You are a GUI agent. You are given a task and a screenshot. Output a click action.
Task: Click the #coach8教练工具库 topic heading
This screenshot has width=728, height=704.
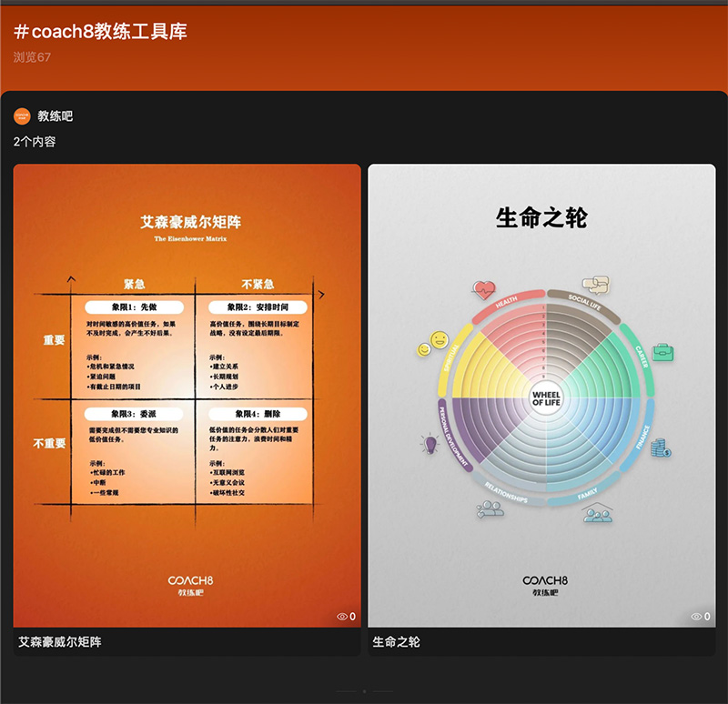pos(101,32)
